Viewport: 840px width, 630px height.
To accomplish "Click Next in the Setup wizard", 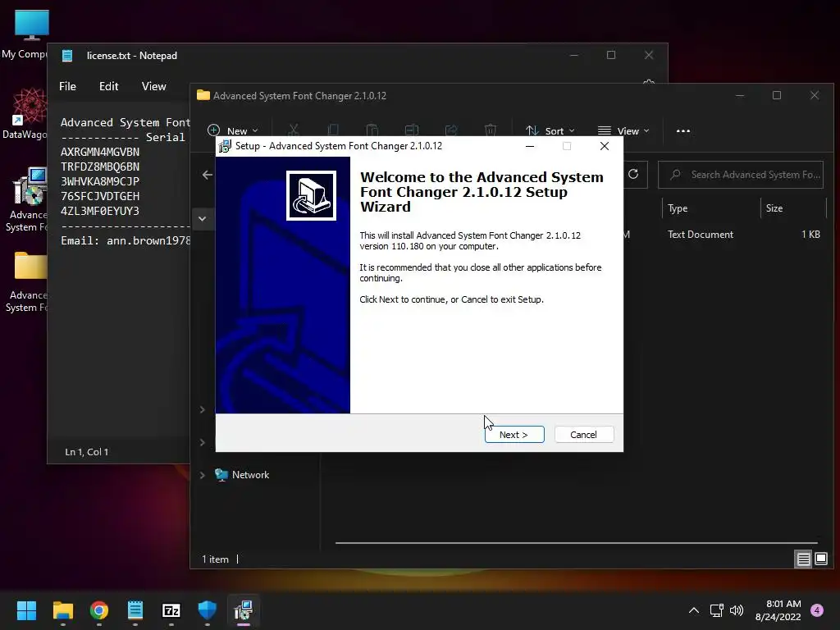I will click(x=514, y=435).
